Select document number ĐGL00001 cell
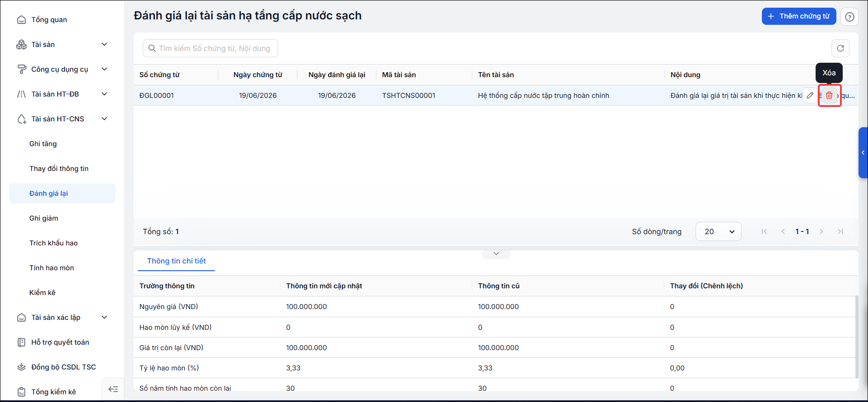 [x=157, y=96]
